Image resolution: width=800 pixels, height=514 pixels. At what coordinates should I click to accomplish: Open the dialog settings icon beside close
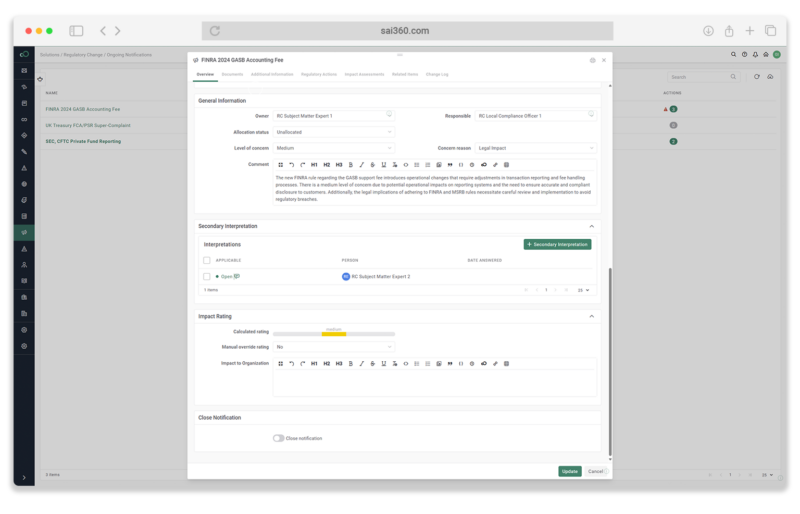click(592, 60)
